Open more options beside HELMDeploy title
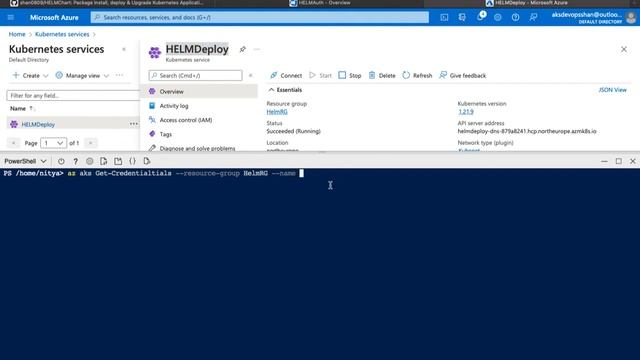 coord(257,49)
